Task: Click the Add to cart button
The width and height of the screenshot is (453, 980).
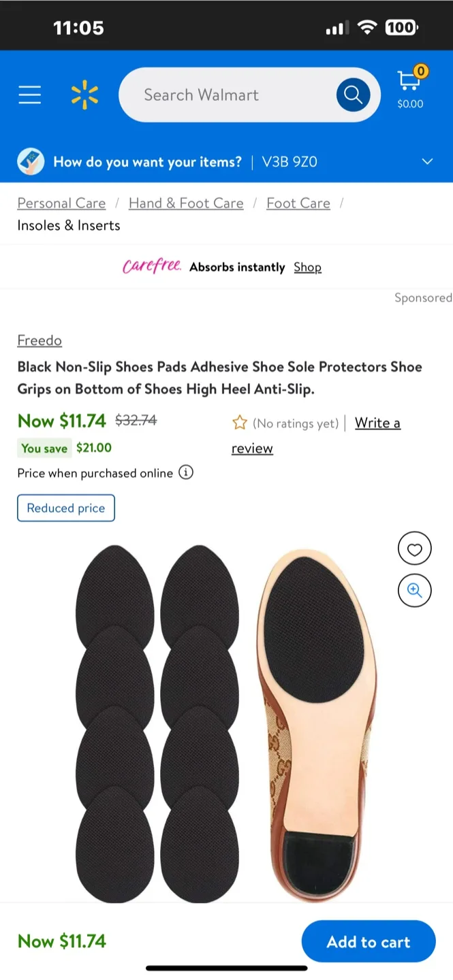Action: [x=368, y=941]
